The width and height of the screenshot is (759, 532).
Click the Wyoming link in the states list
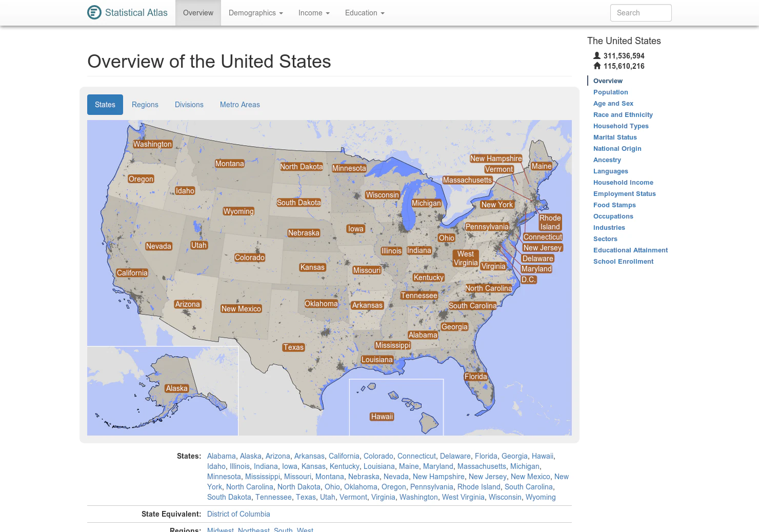tap(540, 497)
